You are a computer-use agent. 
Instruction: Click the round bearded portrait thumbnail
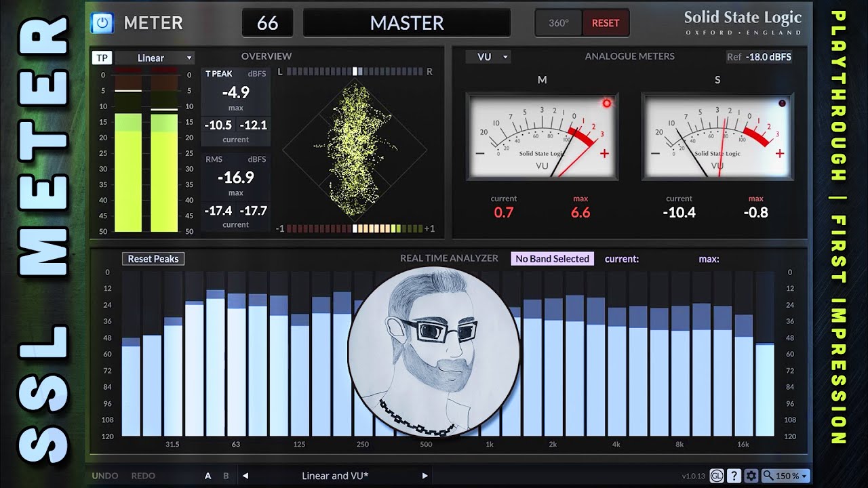point(433,352)
